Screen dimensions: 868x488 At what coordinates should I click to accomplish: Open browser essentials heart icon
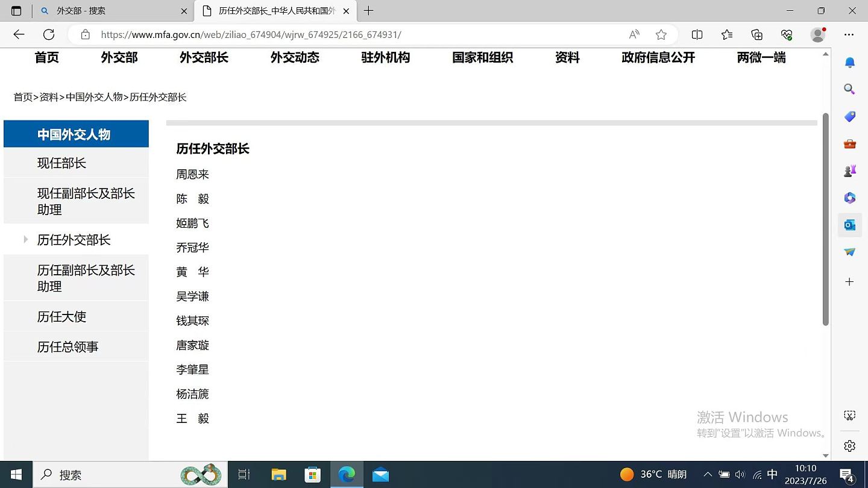pos(787,34)
